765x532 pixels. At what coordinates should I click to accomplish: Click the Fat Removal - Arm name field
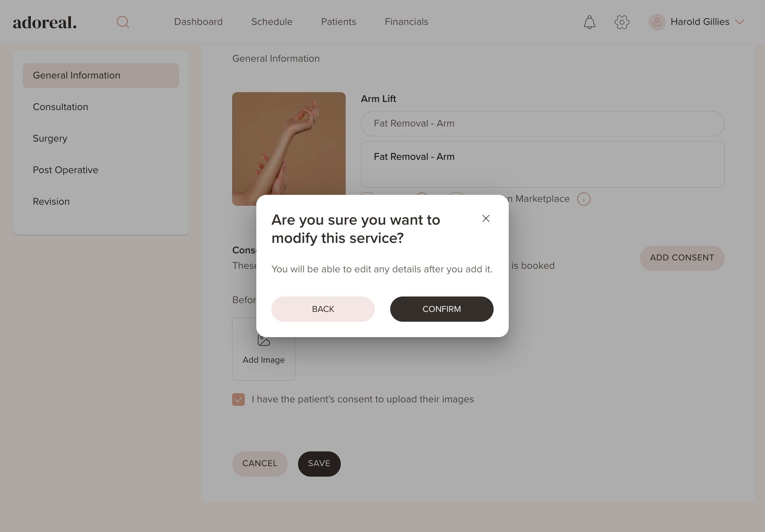[x=543, y=124]
